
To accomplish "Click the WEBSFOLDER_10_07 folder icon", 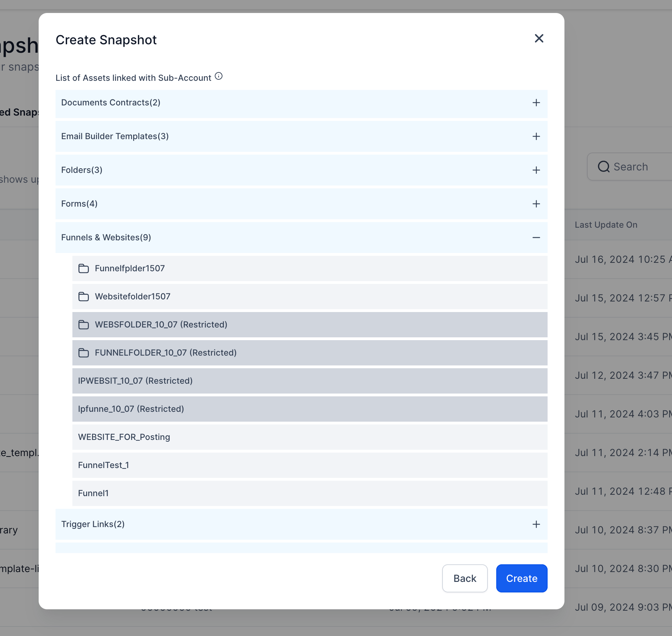I will coord(84,325).
